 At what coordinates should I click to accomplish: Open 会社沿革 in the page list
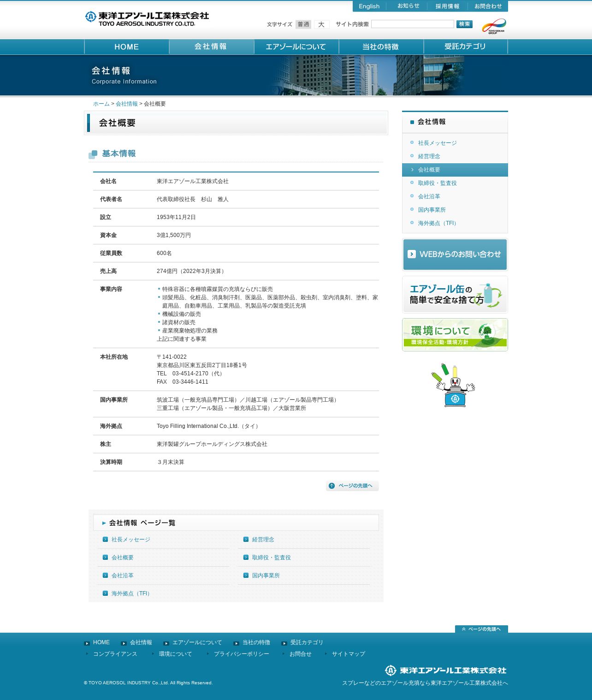[123, 575]
